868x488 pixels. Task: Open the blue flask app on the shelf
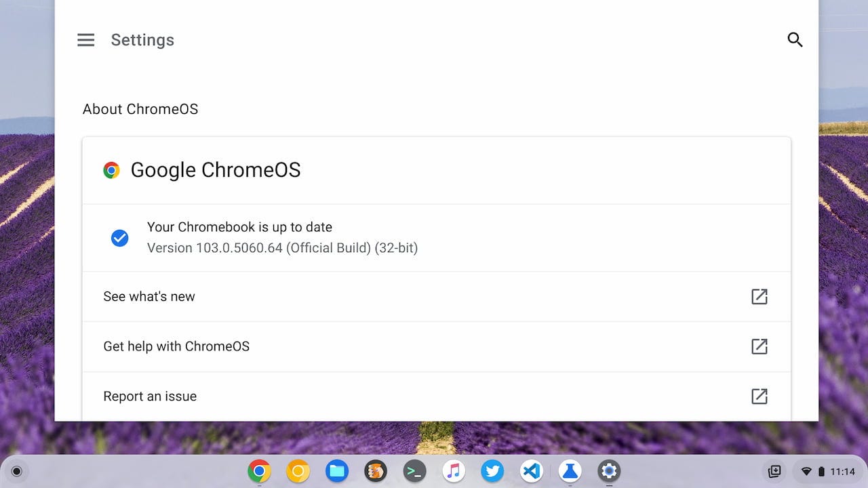pos(570,471)
